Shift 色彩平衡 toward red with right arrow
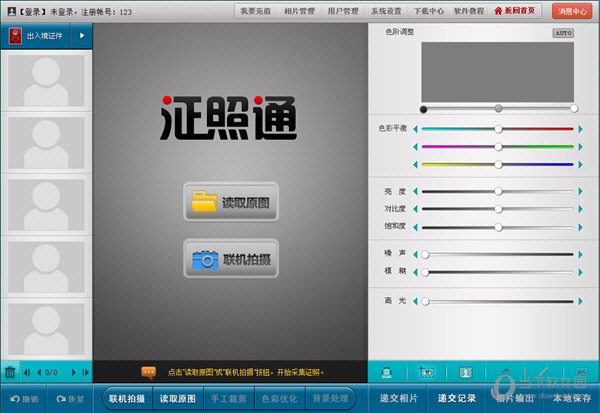This screenshot has height=413, width=600. [580, 129]
